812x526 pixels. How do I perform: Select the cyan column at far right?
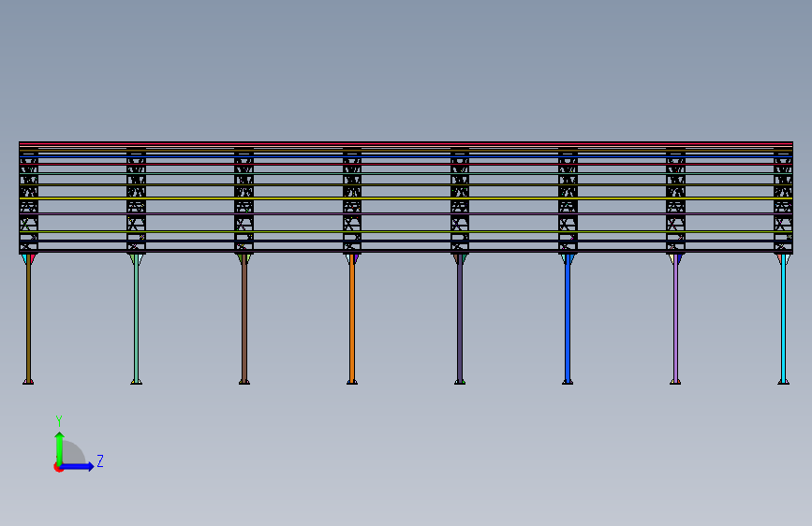click(x=783, y=318)
